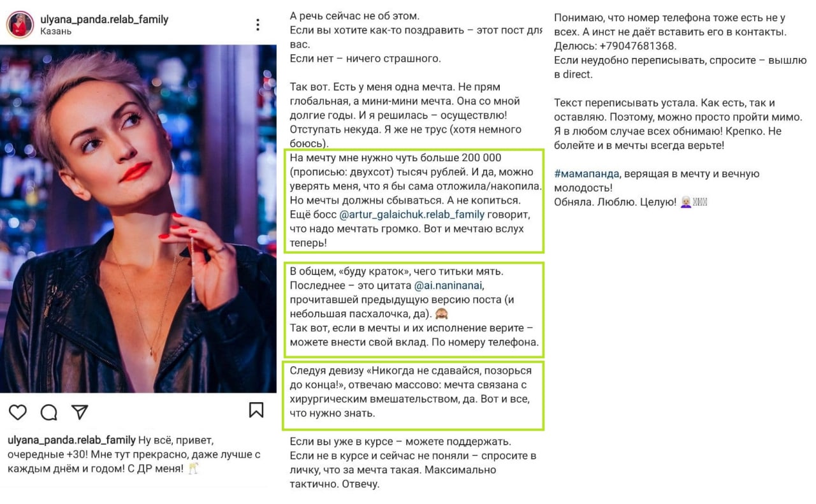The height and width of the screenshot is (504, 816).
Task: Click the highlighted surgical intervention paragraph
Action: tap(415, 394)
